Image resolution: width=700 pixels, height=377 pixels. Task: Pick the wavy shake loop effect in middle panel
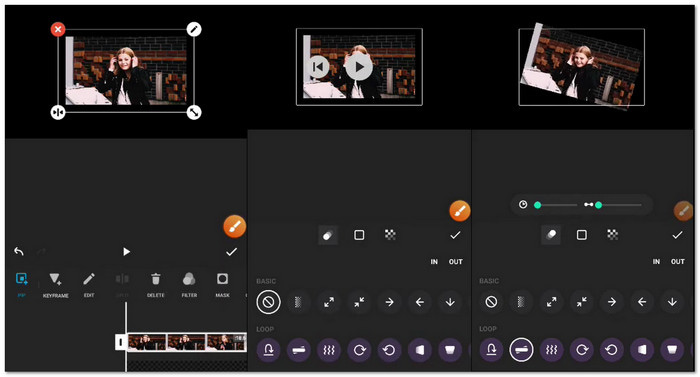pos(329,350)
